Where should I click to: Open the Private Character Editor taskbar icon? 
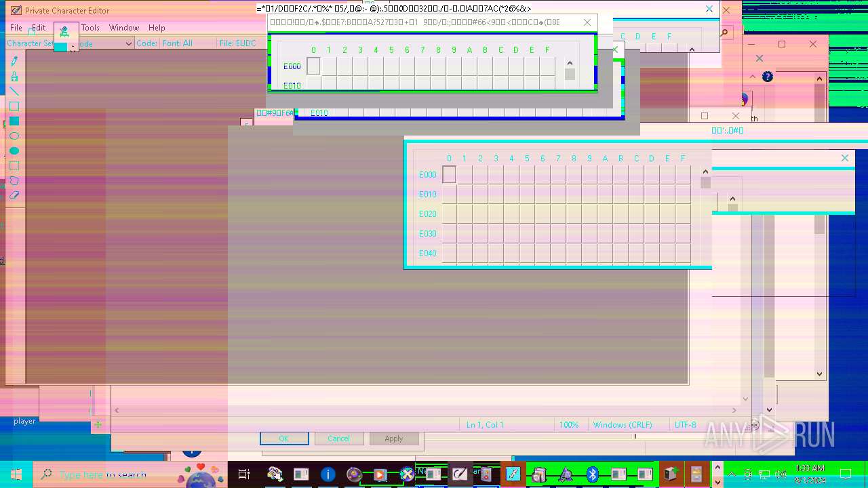click(x=460, y=474)
